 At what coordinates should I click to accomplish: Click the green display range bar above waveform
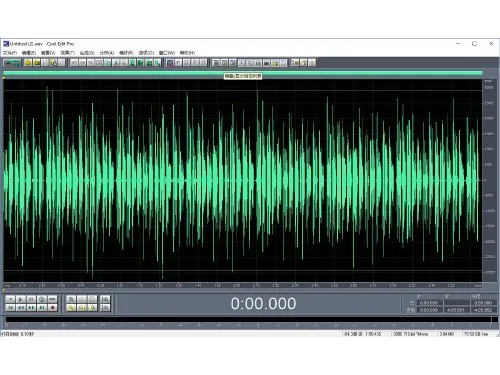[x=243, y=73]
